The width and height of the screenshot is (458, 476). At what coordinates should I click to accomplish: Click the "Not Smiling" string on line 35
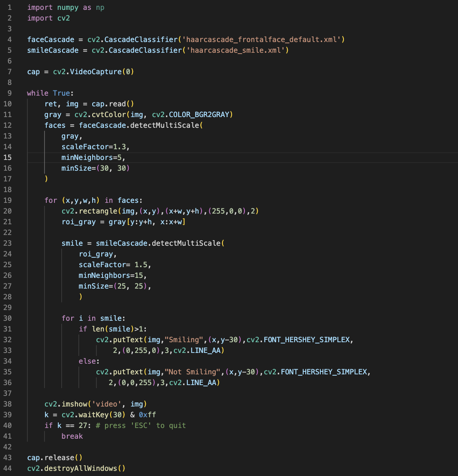click(x=192, y=372)
